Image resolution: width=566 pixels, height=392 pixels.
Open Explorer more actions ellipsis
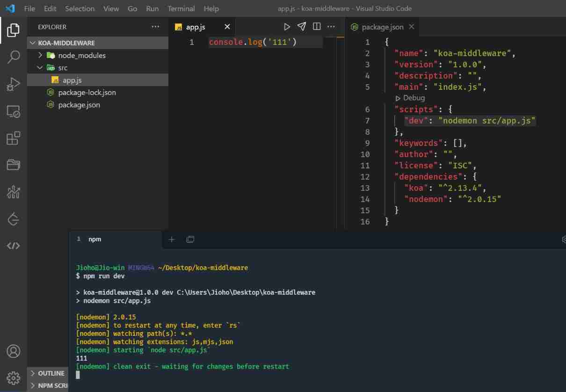[x=156, y=27]
